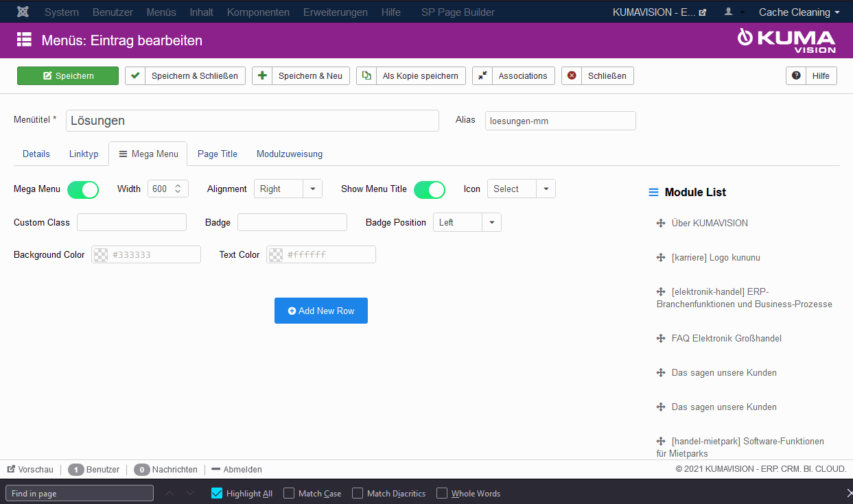Screen dimensions: 853x504
Task: Click external link icon next to KUMAVISION site name
Action: coord(703,12)
